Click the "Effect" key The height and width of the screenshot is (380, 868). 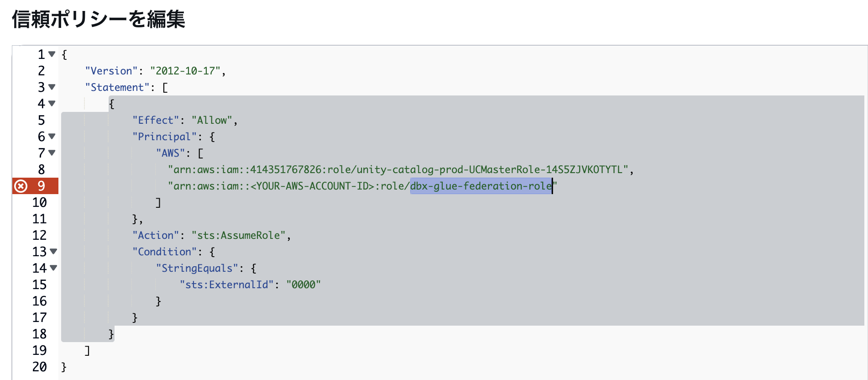click(x=156, y=120)
